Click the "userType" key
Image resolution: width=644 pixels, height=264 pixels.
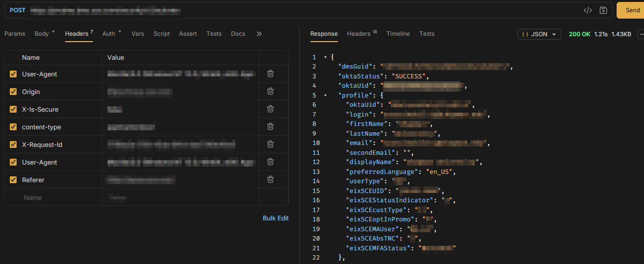point(363,181)
